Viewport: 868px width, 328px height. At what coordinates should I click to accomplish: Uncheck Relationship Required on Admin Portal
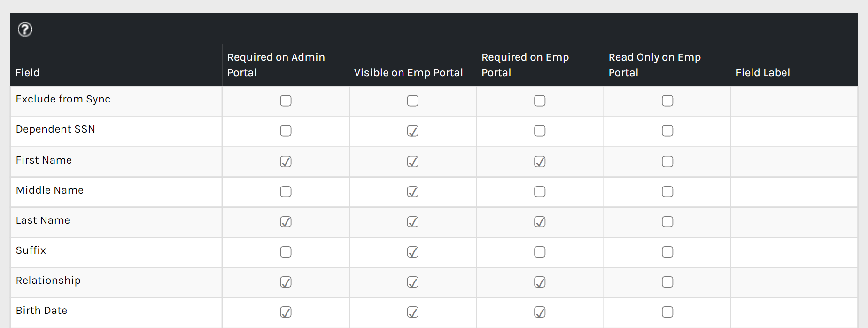(286, 282)
